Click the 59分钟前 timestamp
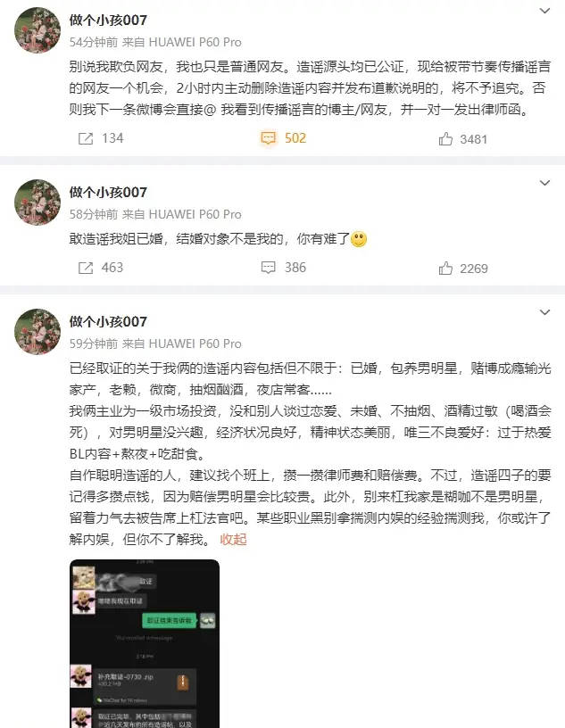This screenshot has height=728, width=565. coord(94,343)
